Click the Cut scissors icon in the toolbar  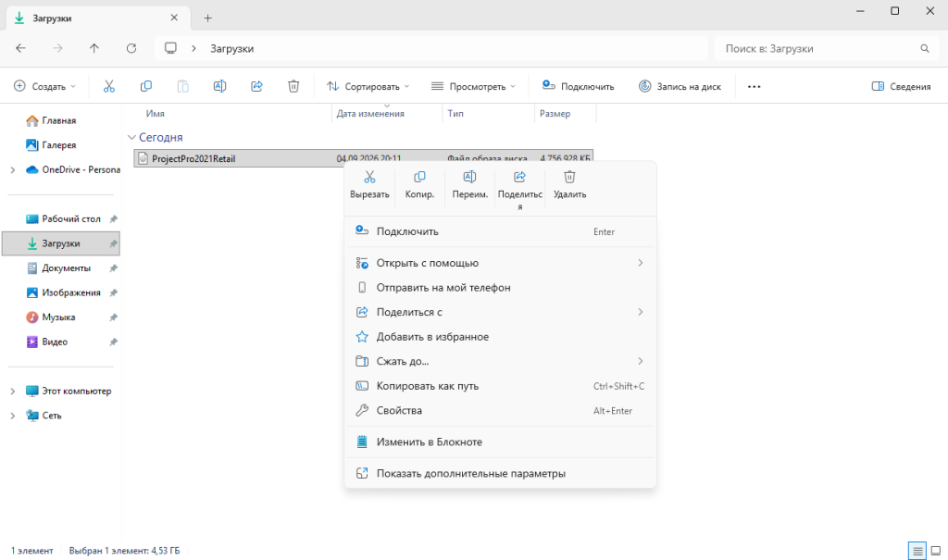click(109, 86)
